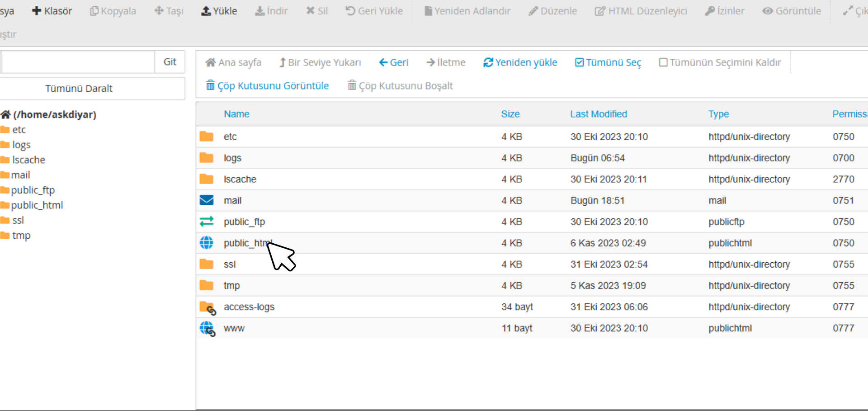The image size is (868, 411).
Task: Sort by Last Modified column header
Action: [x=599, y=114]
